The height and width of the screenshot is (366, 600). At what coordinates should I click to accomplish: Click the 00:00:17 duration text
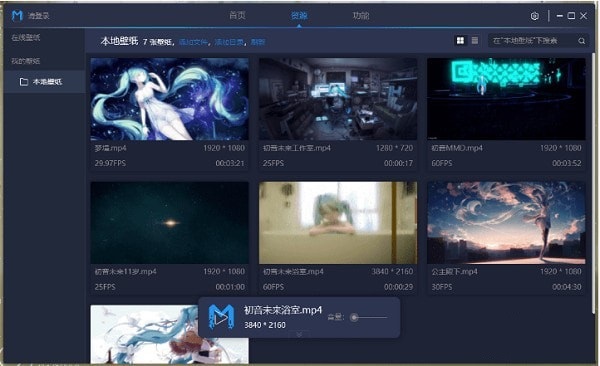(398, 163)
